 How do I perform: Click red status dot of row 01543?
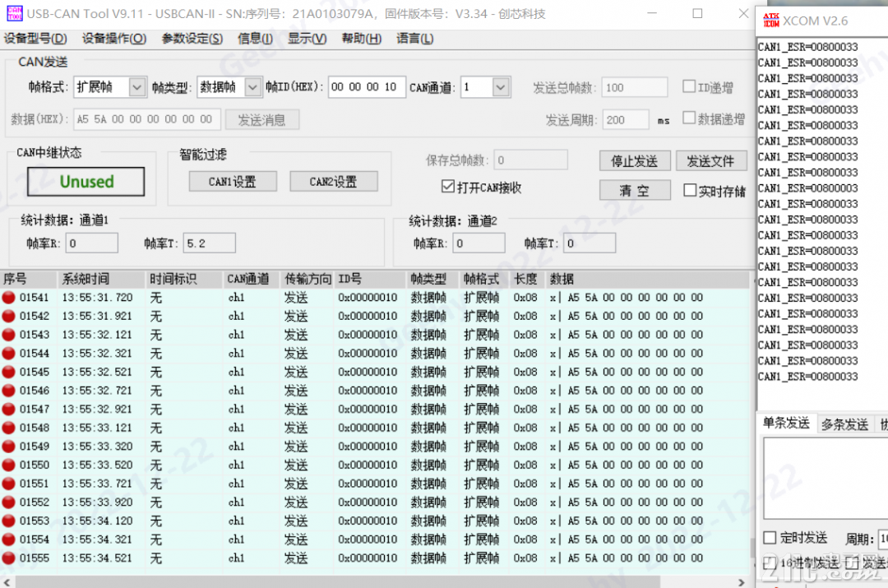(8, 335)
